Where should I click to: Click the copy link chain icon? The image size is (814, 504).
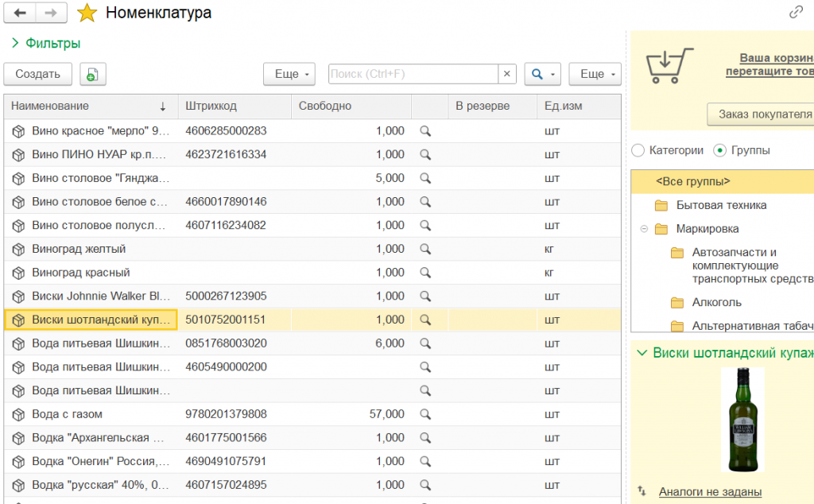[796, 12]
